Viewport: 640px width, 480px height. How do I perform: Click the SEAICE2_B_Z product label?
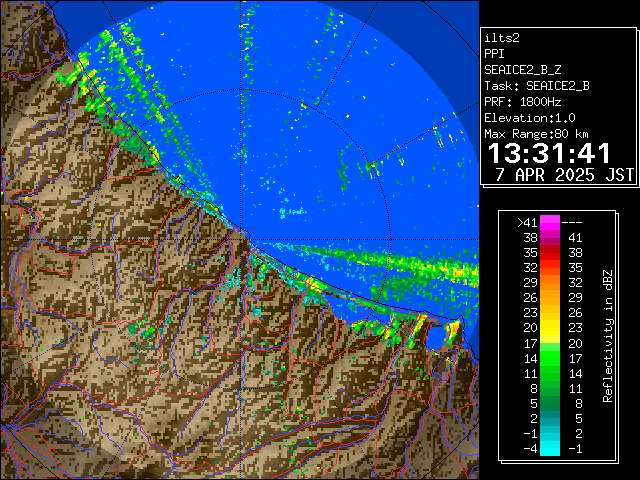522,70
